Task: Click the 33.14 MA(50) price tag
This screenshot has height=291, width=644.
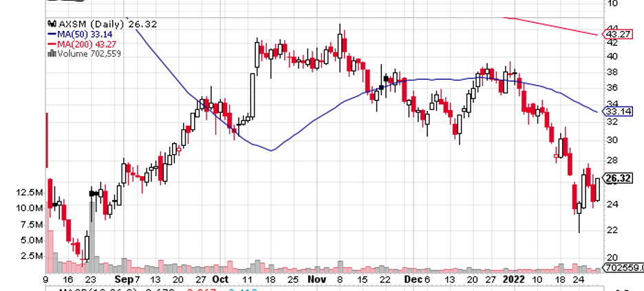Action: pos(618,111)
